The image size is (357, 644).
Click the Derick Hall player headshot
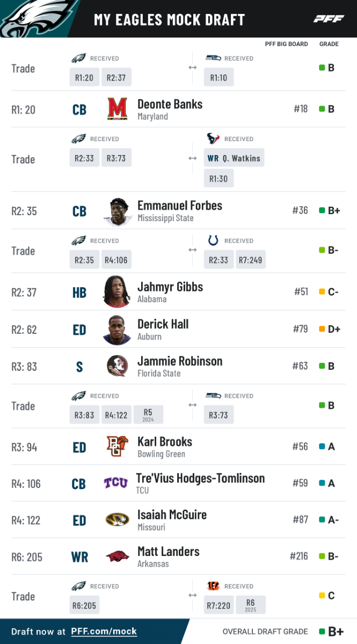[117, 330]
